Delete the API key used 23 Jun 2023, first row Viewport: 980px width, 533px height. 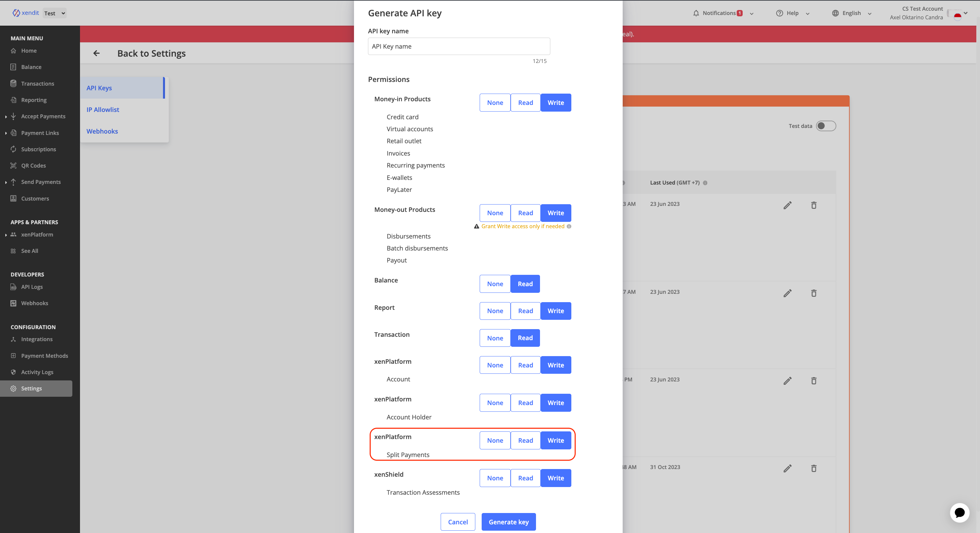pos(814,205)
